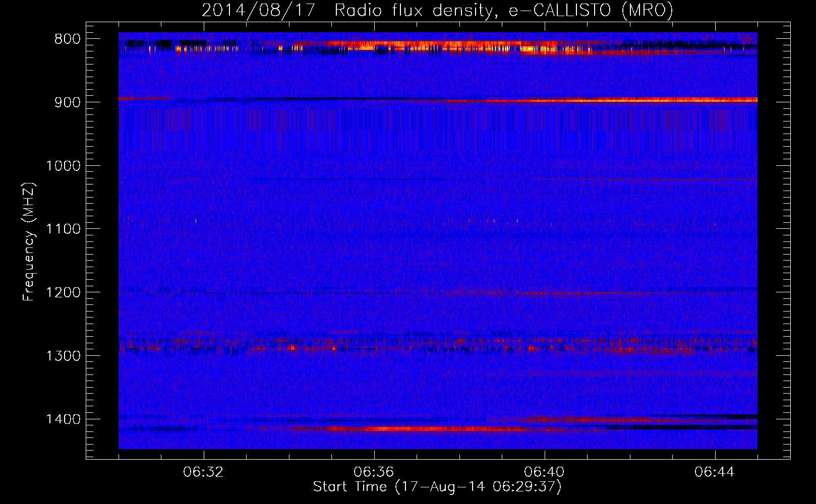Click the 1200 frequency tick label

[x=63, y=293]
